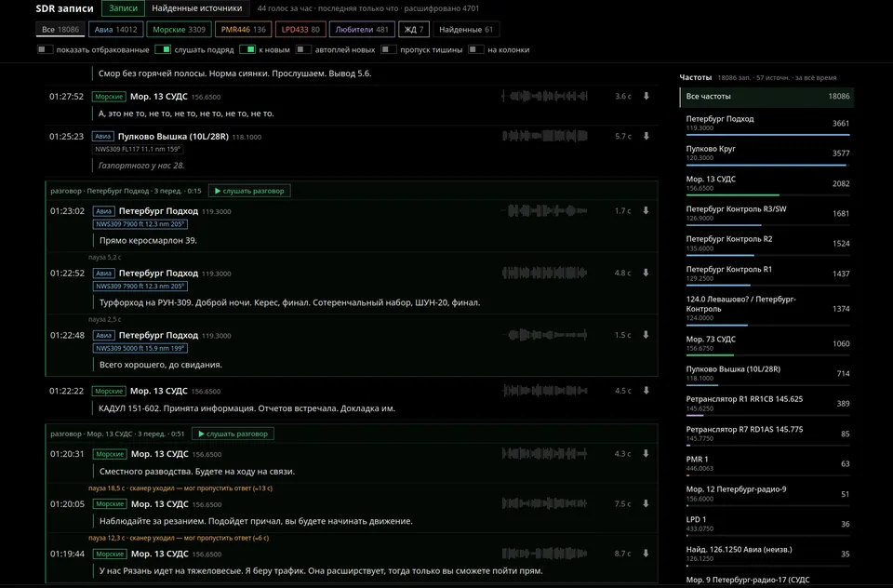The image size is (893, 588).
Task: Turn off the 'к новым' switch
Action: tap(247, 49)
